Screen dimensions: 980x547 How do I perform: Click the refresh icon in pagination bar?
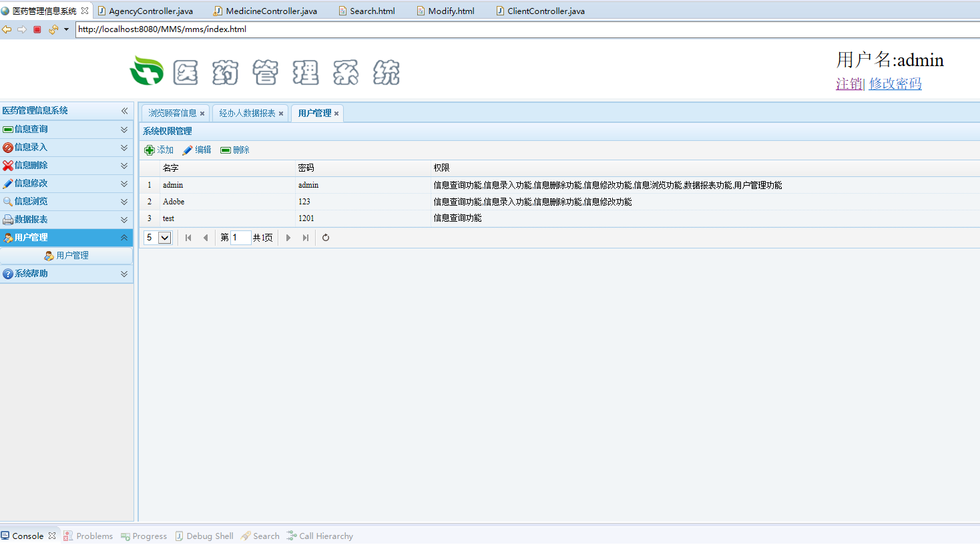326,238
